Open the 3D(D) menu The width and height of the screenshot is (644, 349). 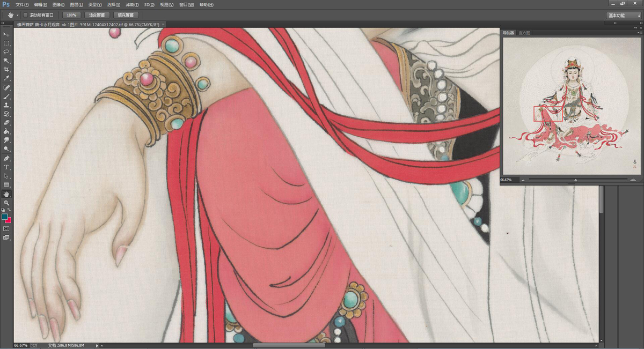[149, 4]
